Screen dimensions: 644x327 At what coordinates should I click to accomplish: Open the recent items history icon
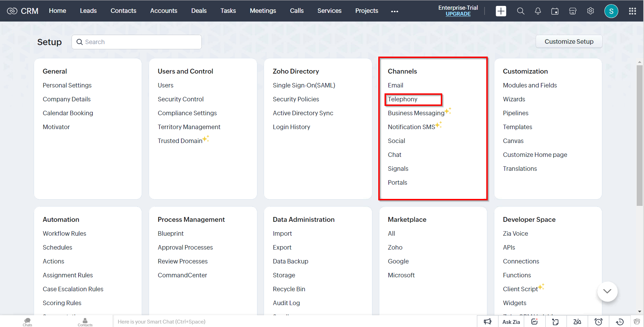click(620, 322)
